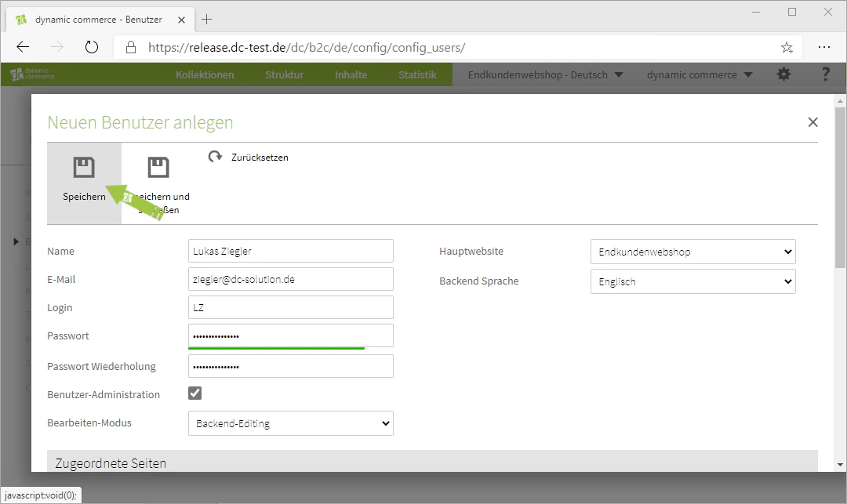
Task: Add page to favorites star icon
Action: [787, 48]
